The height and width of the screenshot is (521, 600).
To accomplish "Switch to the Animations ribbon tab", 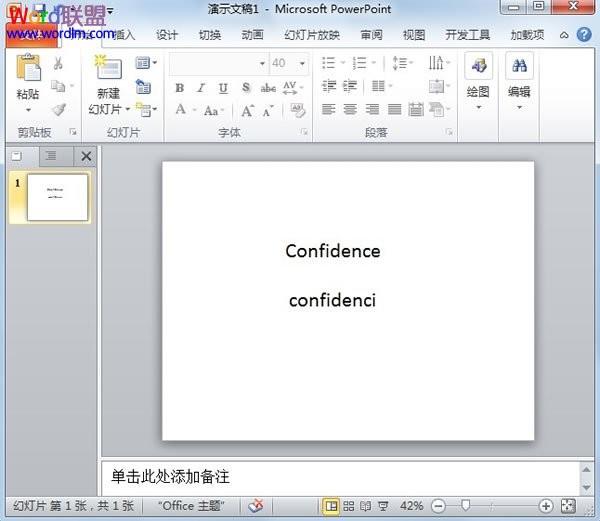I will (x=253, y=35).
